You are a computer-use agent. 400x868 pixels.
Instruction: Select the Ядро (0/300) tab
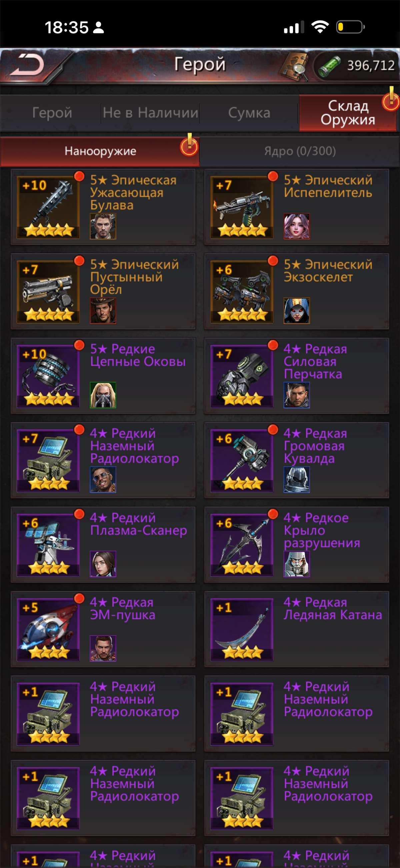(300, 151)
